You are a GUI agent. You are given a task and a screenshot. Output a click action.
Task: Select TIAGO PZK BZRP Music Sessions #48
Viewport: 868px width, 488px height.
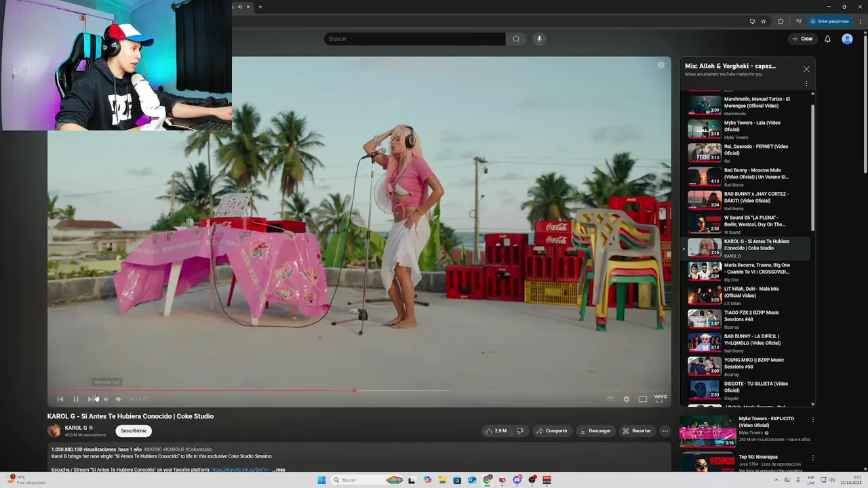click(745, 319)
